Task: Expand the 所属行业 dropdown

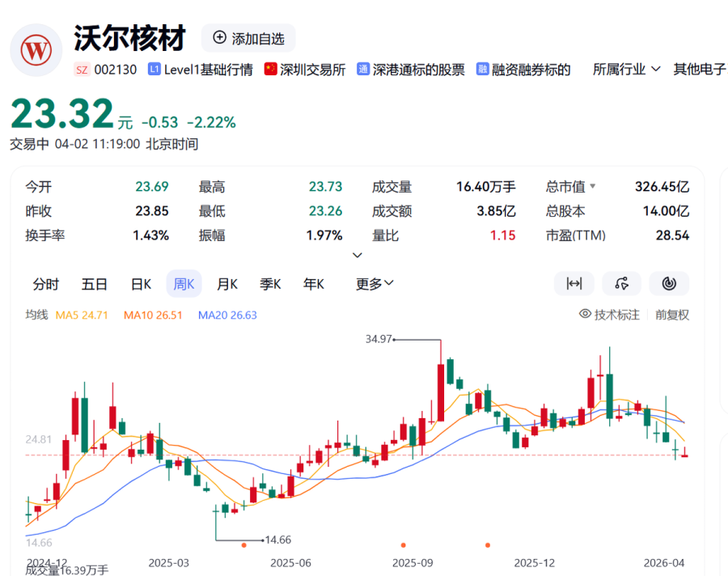Action: (x=627, y=70)
